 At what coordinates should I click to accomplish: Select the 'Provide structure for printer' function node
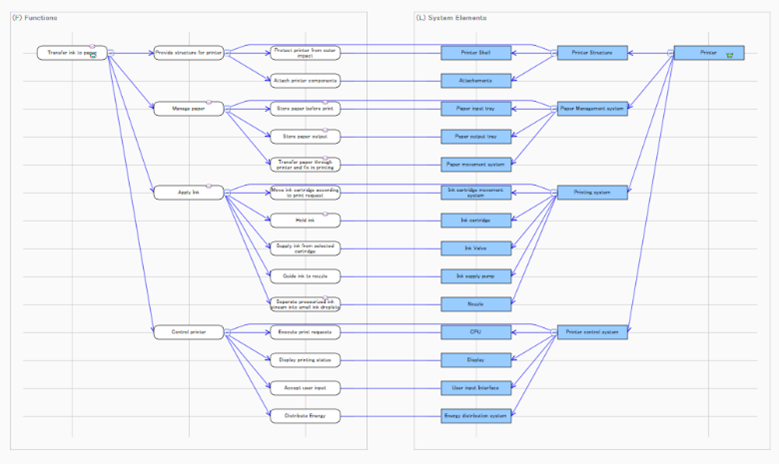[x=189, y=53]
